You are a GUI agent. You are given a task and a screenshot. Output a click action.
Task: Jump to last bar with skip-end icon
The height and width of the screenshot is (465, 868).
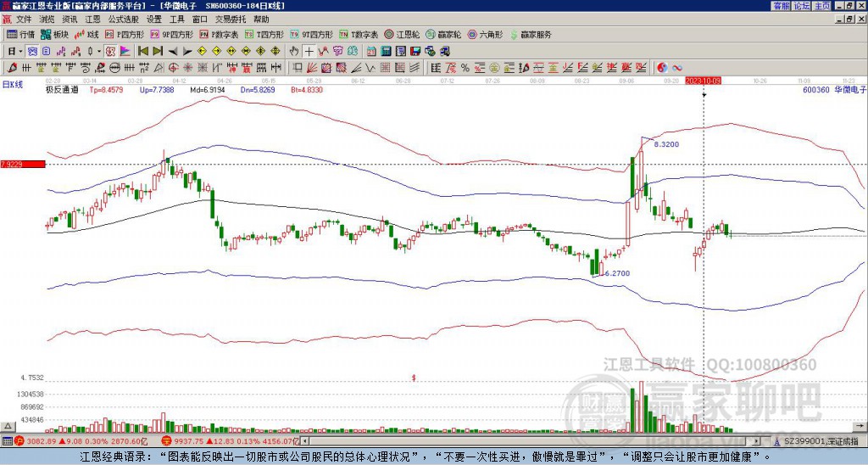click(158, 52)
